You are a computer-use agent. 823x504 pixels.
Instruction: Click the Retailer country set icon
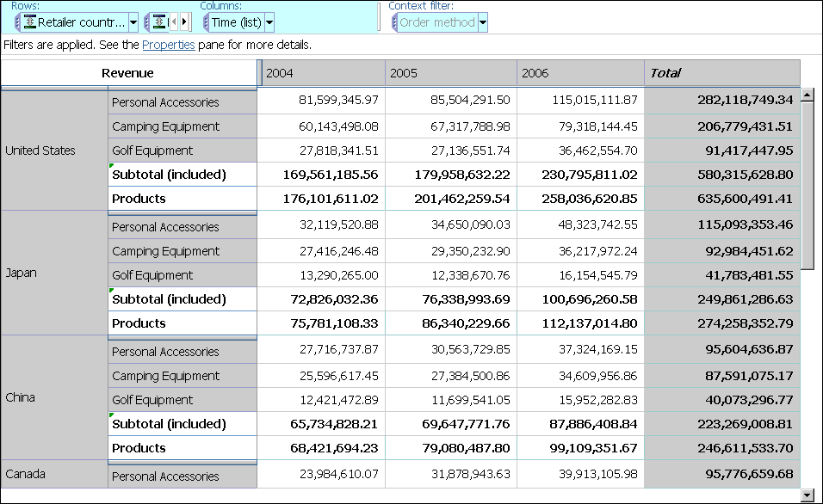pos(30,22)
